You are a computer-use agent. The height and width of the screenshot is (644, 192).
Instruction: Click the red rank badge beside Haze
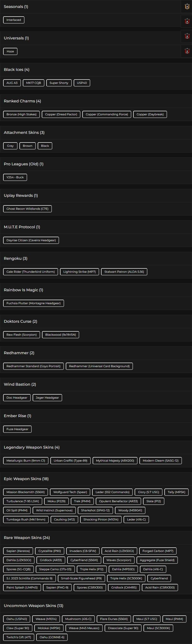tap(187, 51)
